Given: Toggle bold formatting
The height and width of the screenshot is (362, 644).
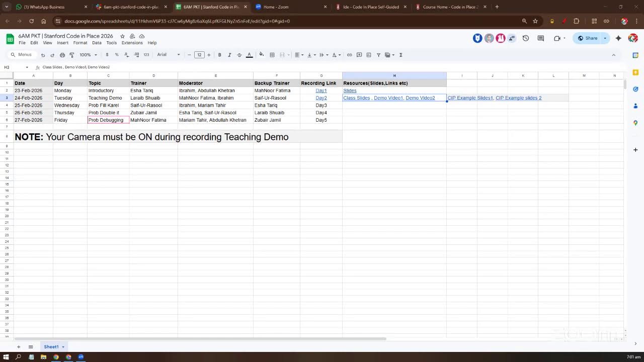Looking at the screenshot, I should coord(220,55).
